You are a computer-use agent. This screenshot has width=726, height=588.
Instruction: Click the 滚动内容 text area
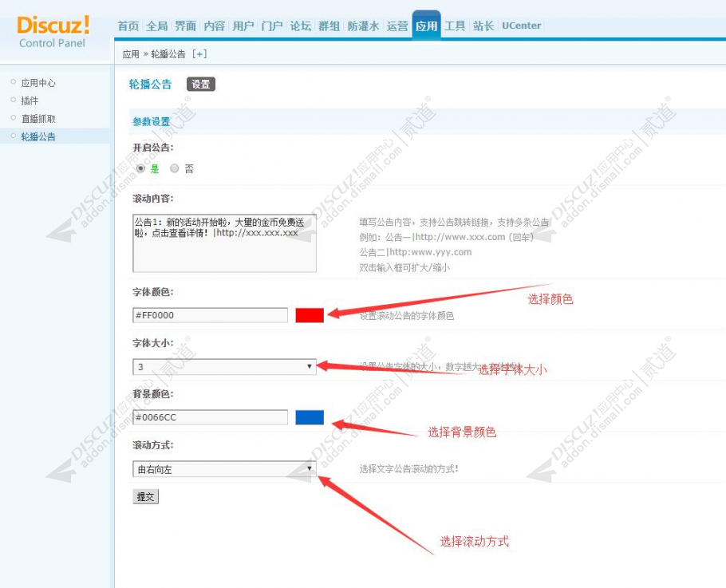click(x=224, y=243)
